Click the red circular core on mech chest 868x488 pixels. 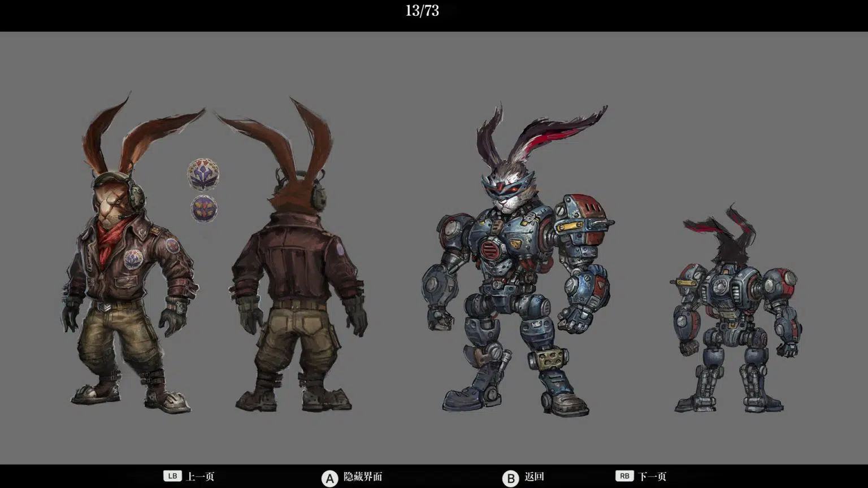491,249
